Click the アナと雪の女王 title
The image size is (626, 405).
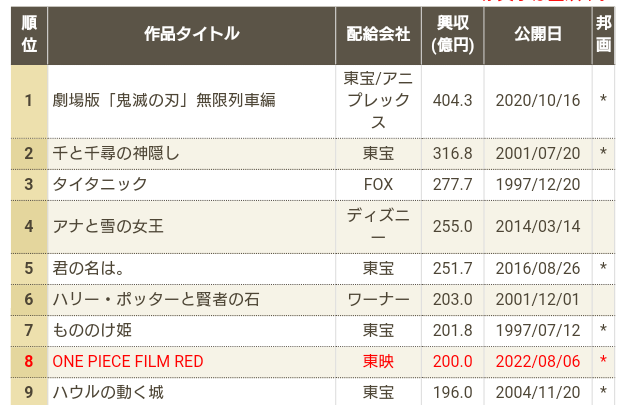click(x=108, y=226)
